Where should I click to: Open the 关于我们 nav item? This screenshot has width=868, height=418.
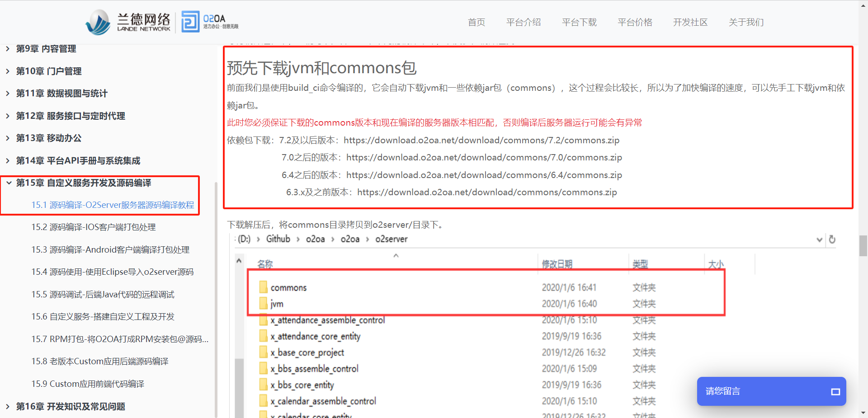tap(746, 22)
